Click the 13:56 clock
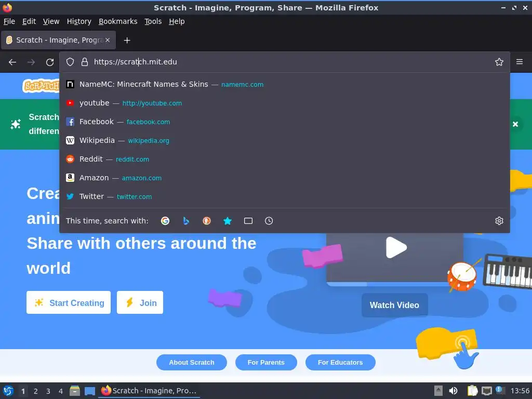532x399 pixels. [520, 391]
